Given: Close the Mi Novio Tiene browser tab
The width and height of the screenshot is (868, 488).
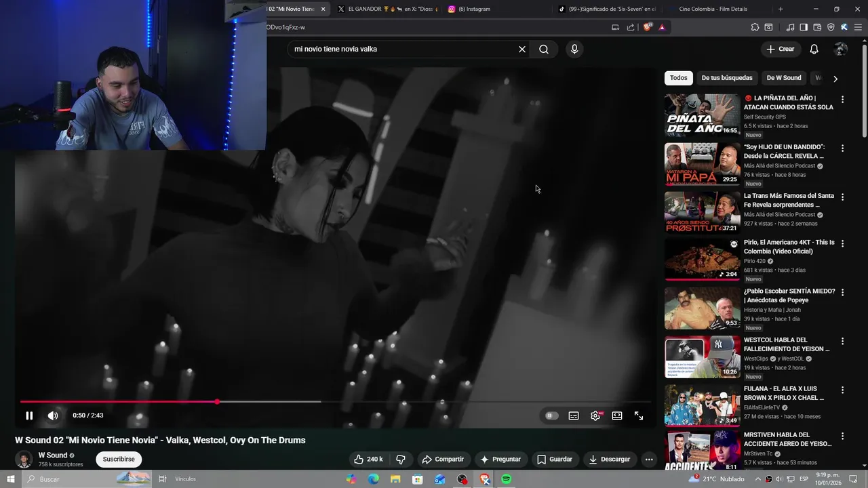Looking at the screenshot, I should [323, 9].
